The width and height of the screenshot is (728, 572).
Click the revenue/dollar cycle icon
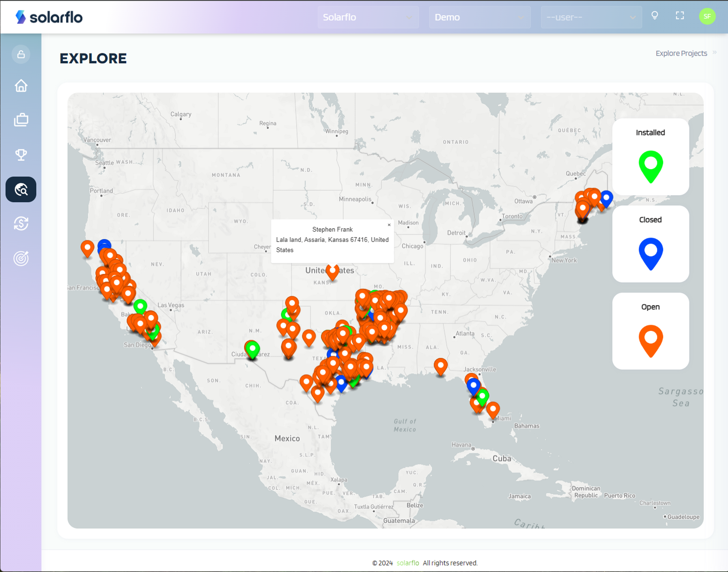pyautogui.click(x=21, y=223)
